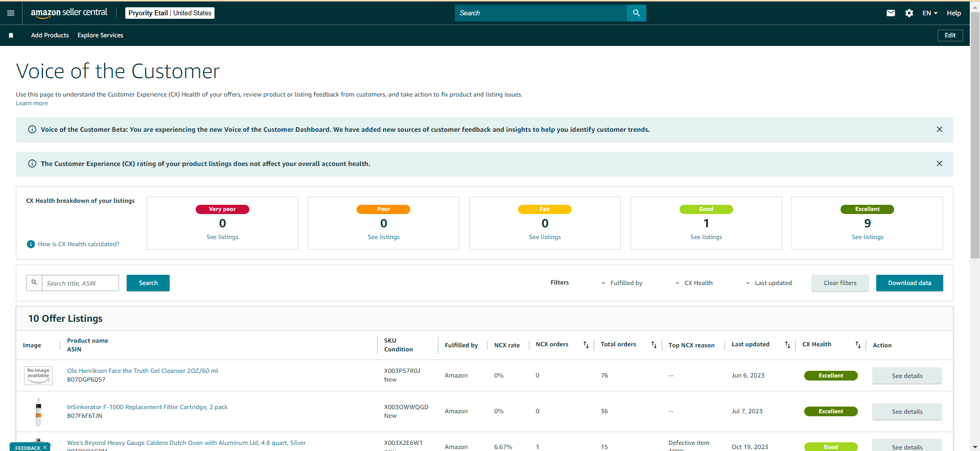Open the settings gear icon

[909, 13]
